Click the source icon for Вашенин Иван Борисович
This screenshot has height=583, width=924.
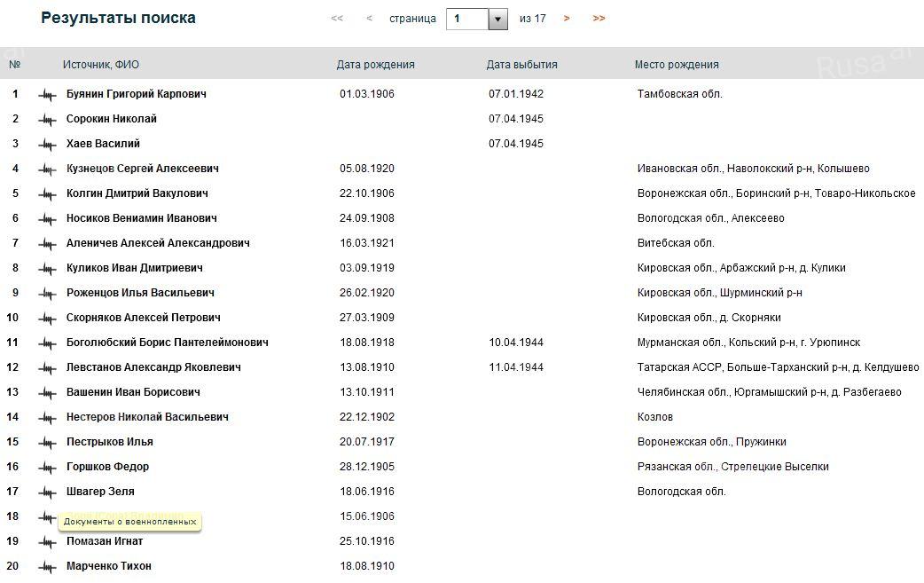47,392
